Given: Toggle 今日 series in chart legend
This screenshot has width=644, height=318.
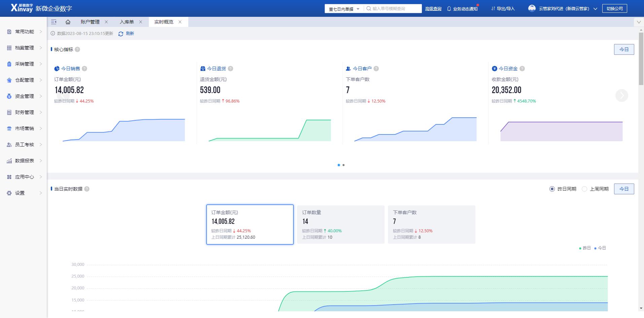Looking at the screenshot, I should [600, 248].
